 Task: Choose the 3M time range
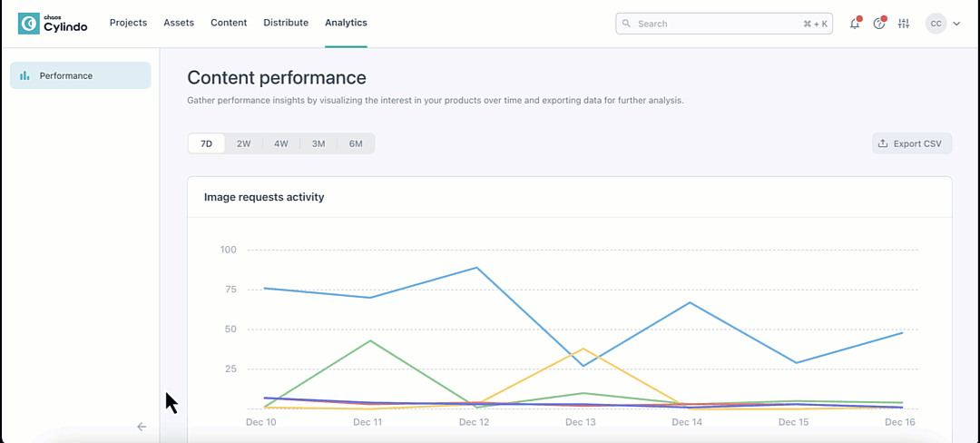318,143
